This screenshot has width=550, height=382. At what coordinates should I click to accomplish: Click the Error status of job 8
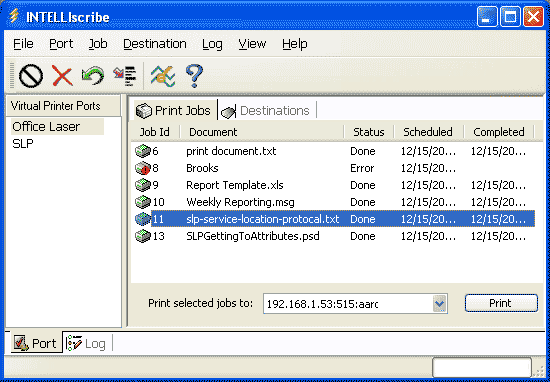coord(362,168)
